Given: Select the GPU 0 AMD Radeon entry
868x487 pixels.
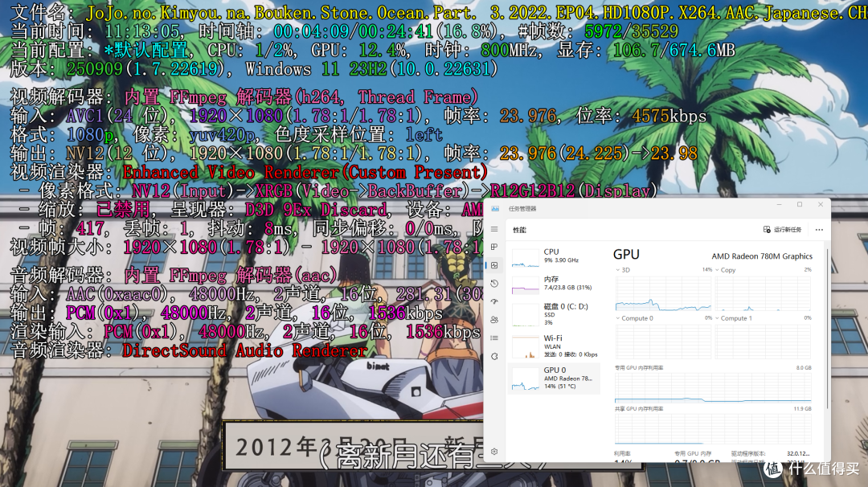Looking at the screenshot, I should [554, 379].
